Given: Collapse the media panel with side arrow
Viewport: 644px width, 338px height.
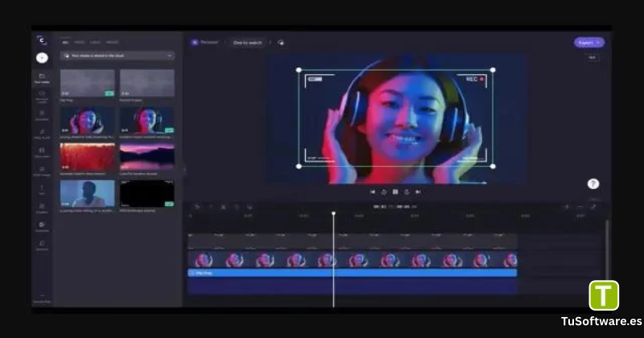Looking at the screenshot, I should (x=184, y=169).
